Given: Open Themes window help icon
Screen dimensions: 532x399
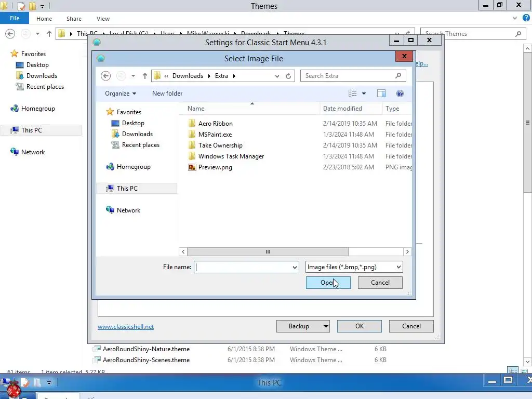Looking at the screenshot, I should point(526,18).
